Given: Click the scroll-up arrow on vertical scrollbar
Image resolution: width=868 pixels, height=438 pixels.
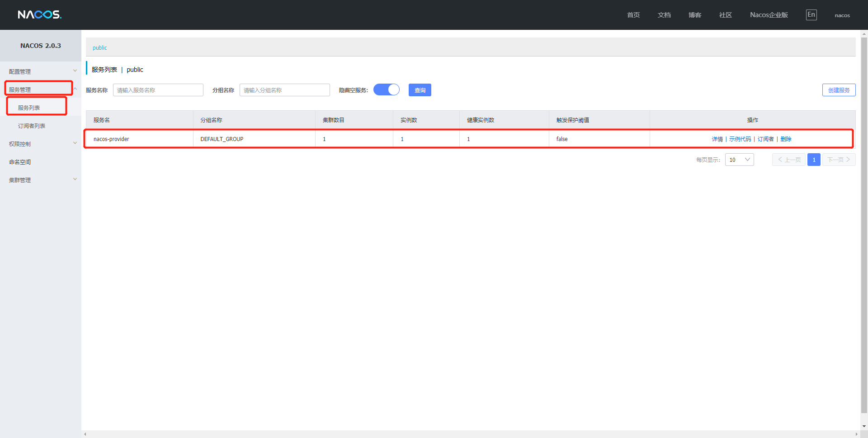Looking at the screenshot, I should [864, 33].
